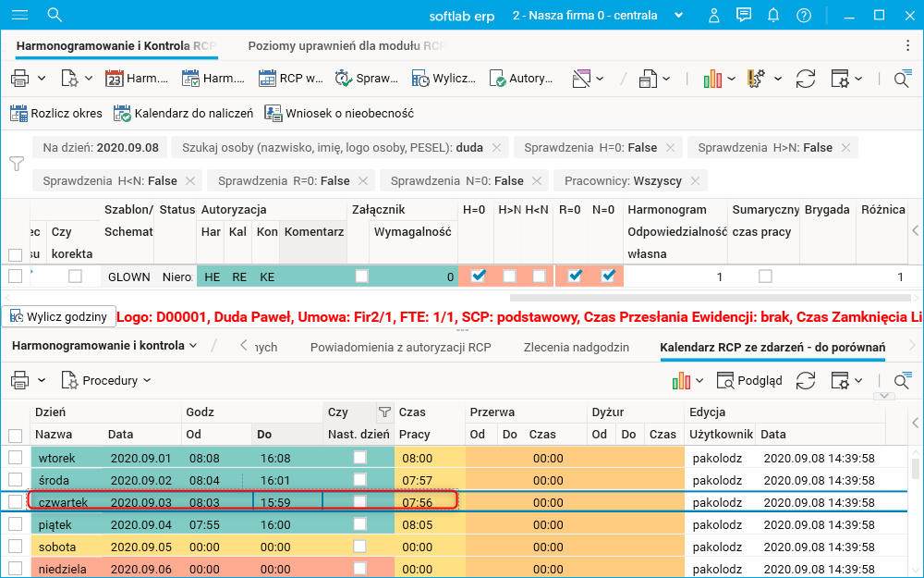This screenshot has height=578, width=924.
Task: Click the refresh icon in upper toolbar
Action: [x=806, y=79]
